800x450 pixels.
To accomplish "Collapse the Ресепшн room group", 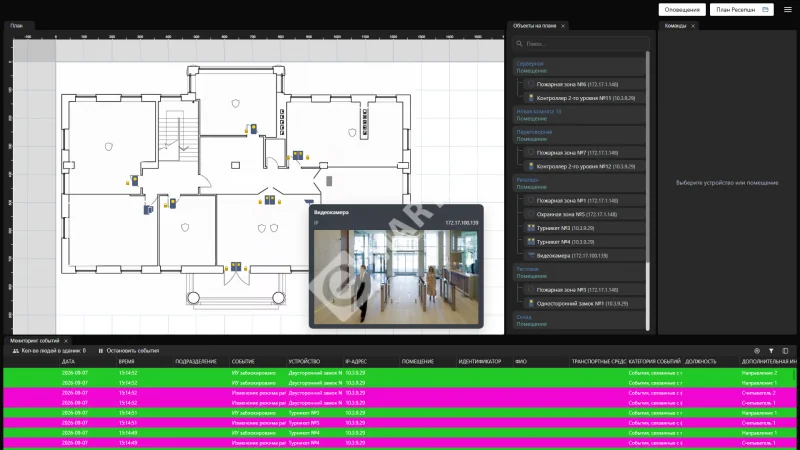I will 579,183.
